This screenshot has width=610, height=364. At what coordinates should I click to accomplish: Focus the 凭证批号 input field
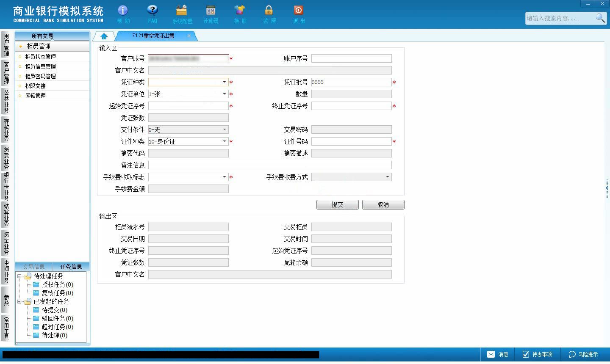352,82
